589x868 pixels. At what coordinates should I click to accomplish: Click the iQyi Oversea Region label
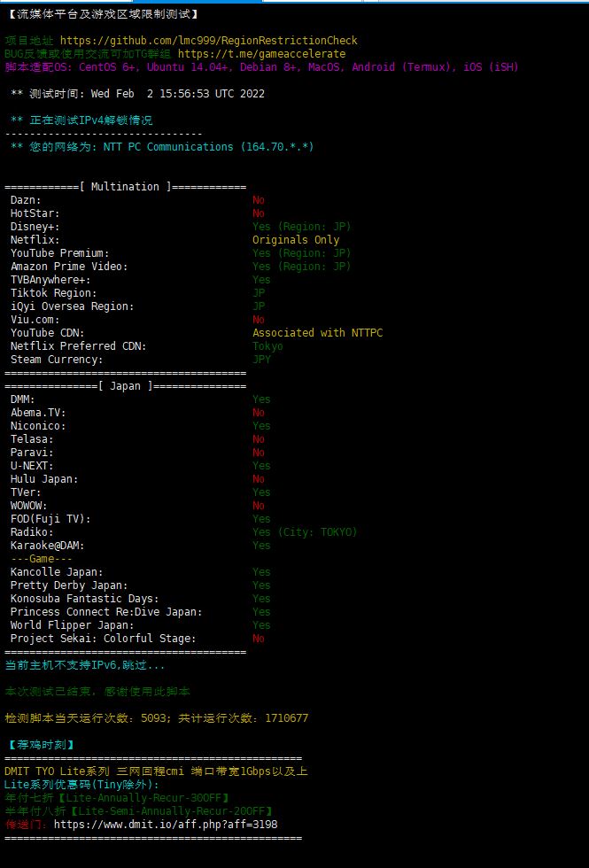tap(72, 306)
